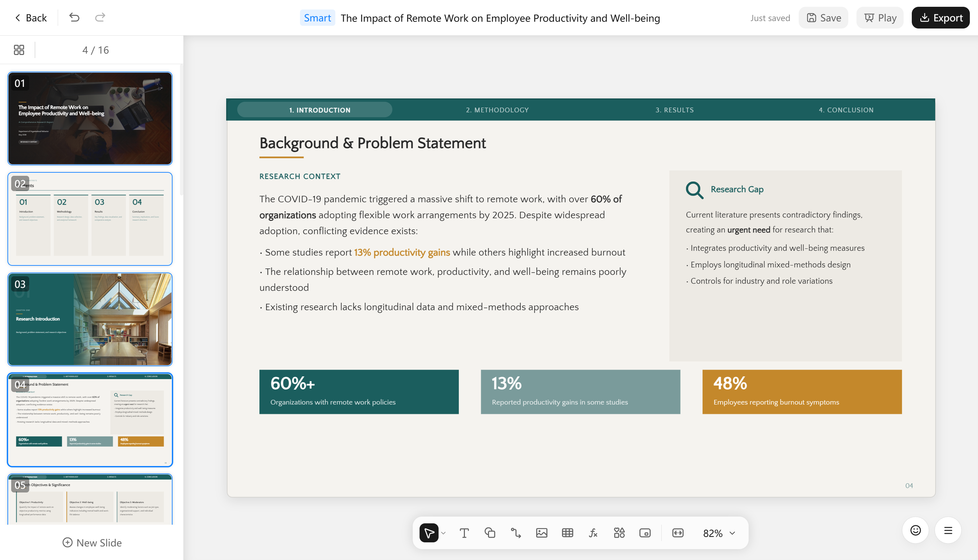Screen dimensions: 978x560
Task: Select the 60%+ organizations stat card
Action: point(359,392)
